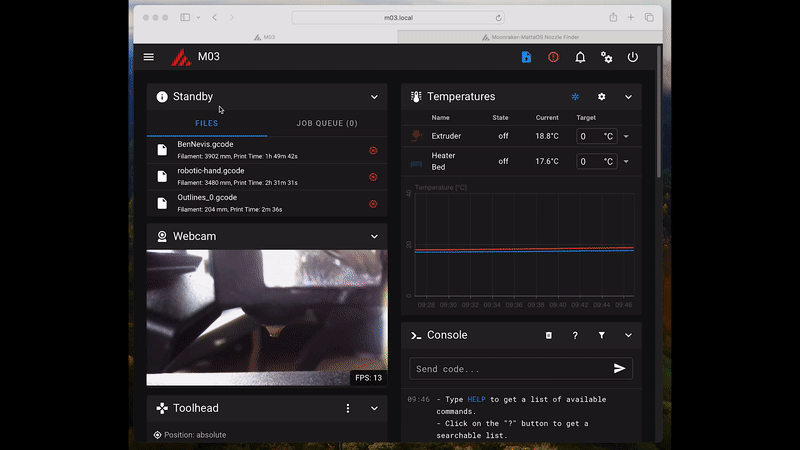
Task: Open the notifications bell
Action: tap(580, 57)
